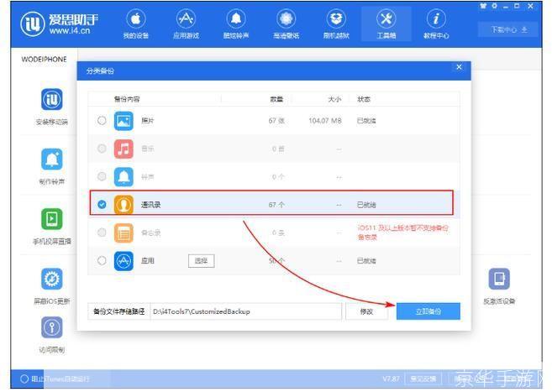Click the 安装移动端 install mobile icon

(52, 100)
